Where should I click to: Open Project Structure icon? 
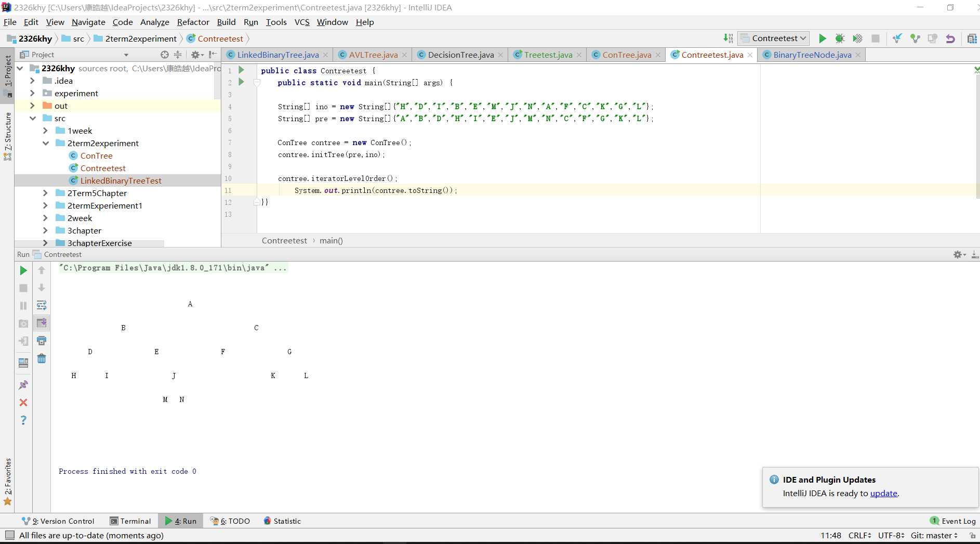[x=972, y=38]
